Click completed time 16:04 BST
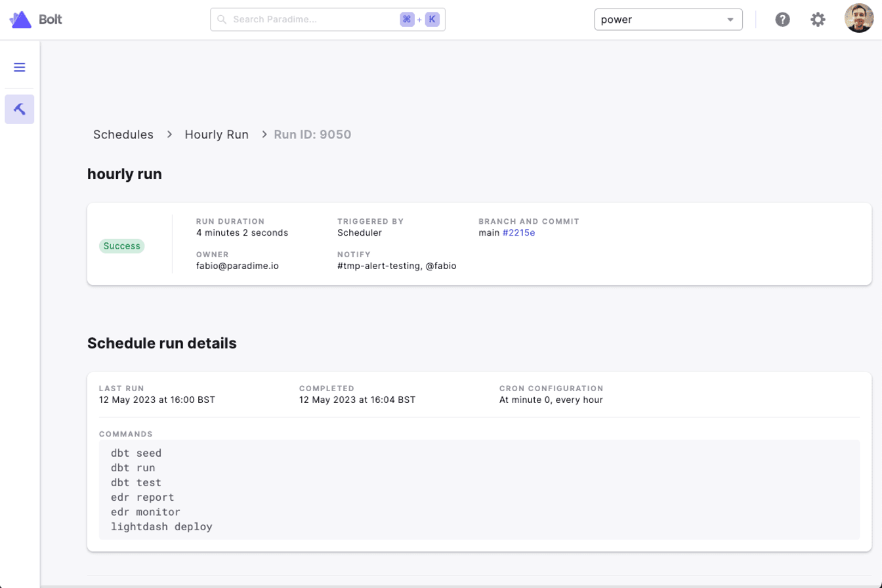This screenshot has width=882, height=588. [357, 400]
